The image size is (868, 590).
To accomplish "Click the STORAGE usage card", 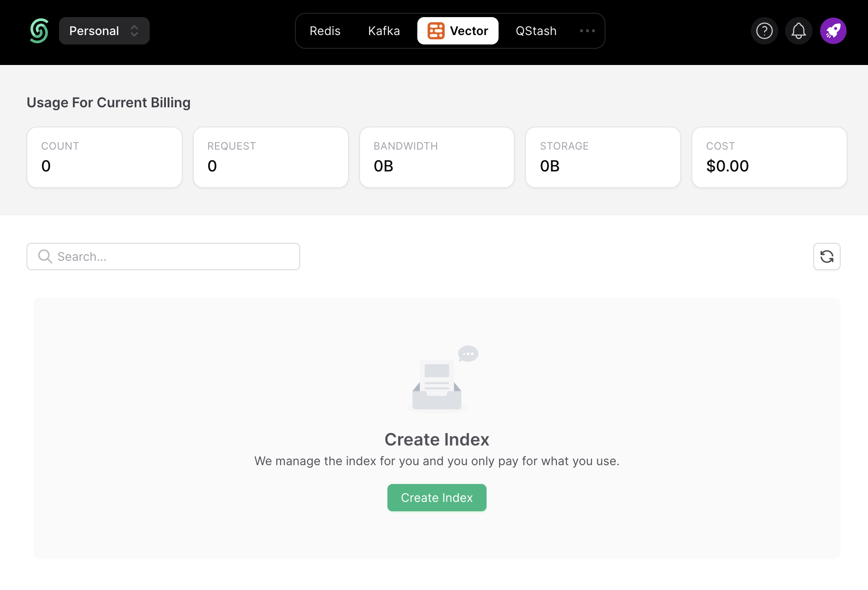I will tap(602, 157).
